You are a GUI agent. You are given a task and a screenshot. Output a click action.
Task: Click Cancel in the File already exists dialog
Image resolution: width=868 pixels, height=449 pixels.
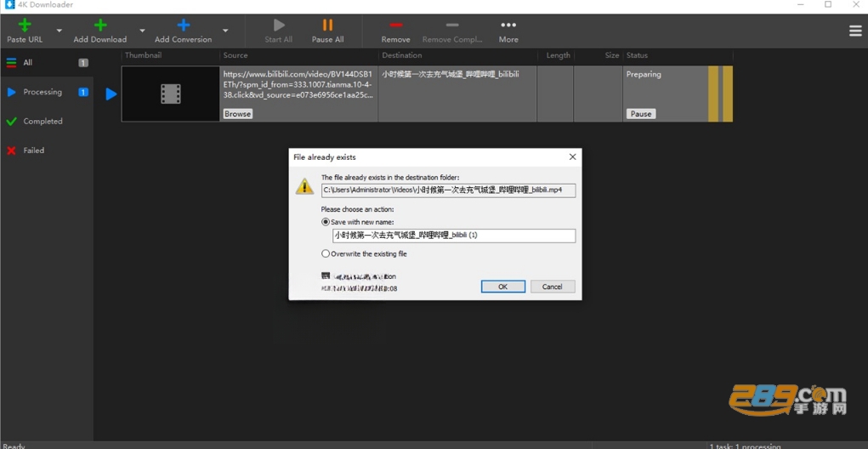(553, 287)
